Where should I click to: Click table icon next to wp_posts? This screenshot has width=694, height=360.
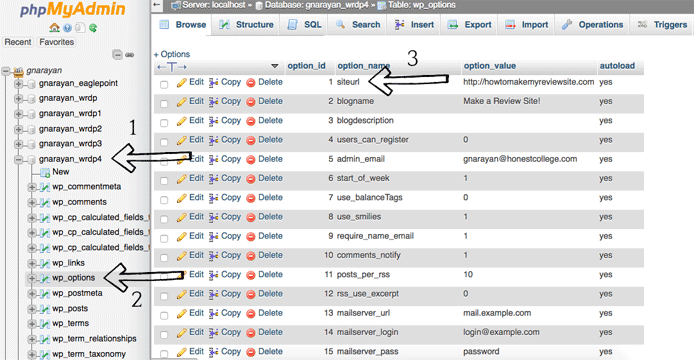44,309
